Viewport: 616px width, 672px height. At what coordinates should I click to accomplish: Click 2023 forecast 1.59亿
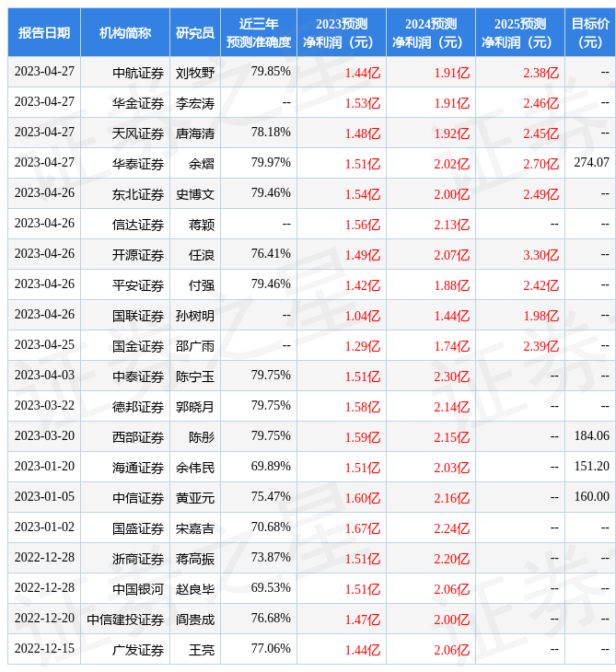pyautogui.click(x=363, y=437)
